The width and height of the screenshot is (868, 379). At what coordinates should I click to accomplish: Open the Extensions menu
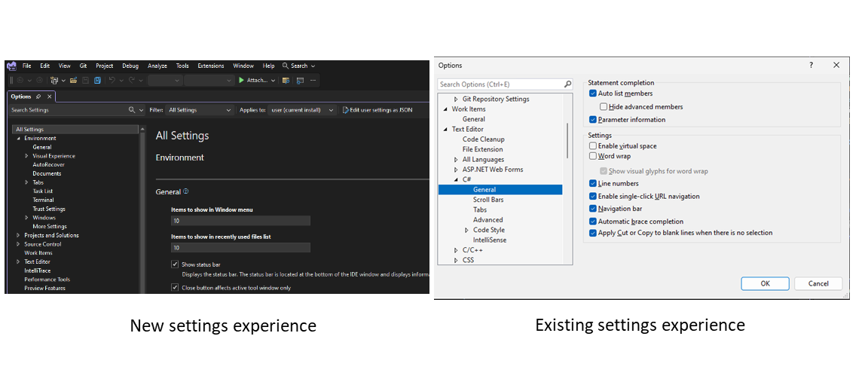pos(211,66)
